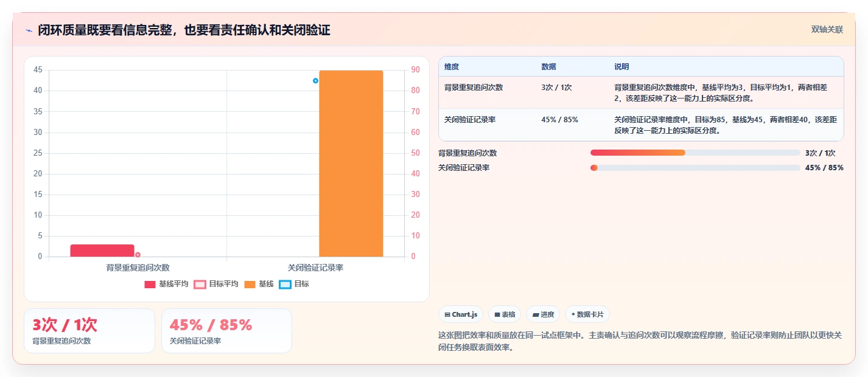Screen dimensions: 868x377
Task: Click the red 基线平均 bar in chart
Action: [x=102, y=251]
